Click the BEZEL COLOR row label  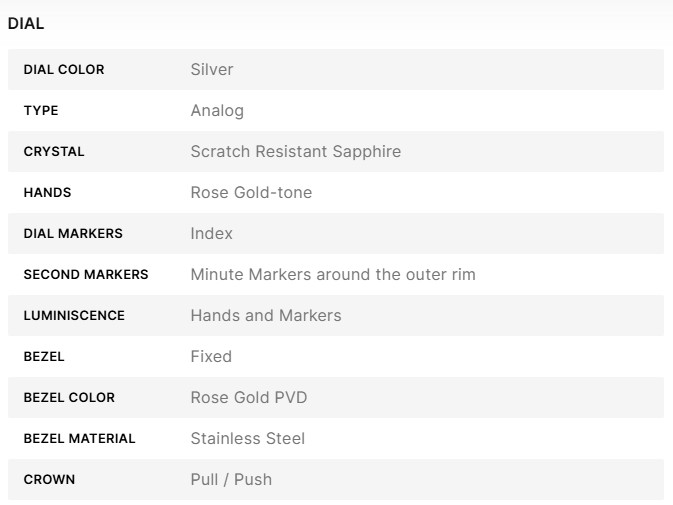click(x=69, y=398)
